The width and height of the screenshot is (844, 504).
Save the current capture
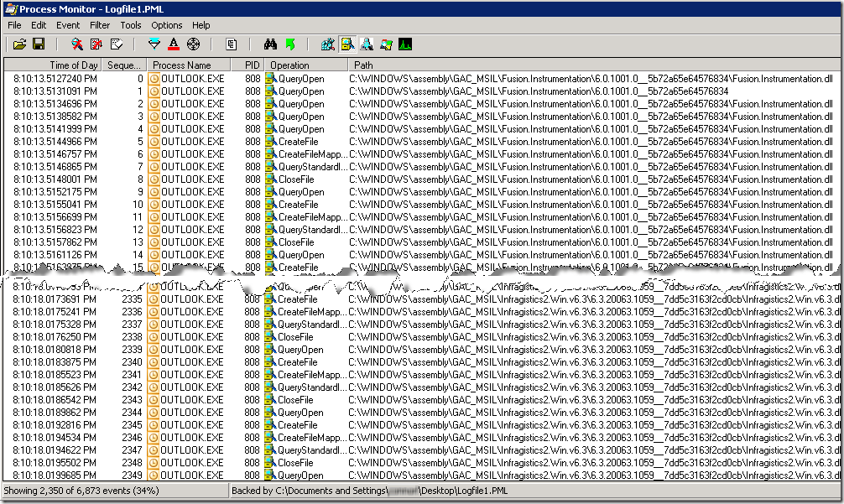[38, 44]
